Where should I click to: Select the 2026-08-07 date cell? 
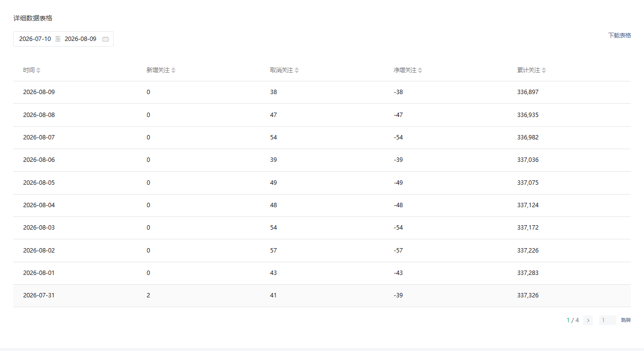(39, 137)
